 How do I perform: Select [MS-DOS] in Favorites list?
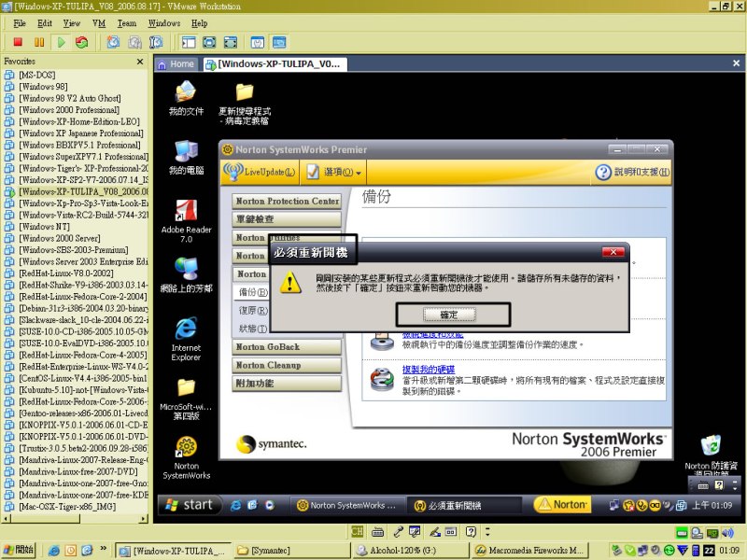click(37, 75)
